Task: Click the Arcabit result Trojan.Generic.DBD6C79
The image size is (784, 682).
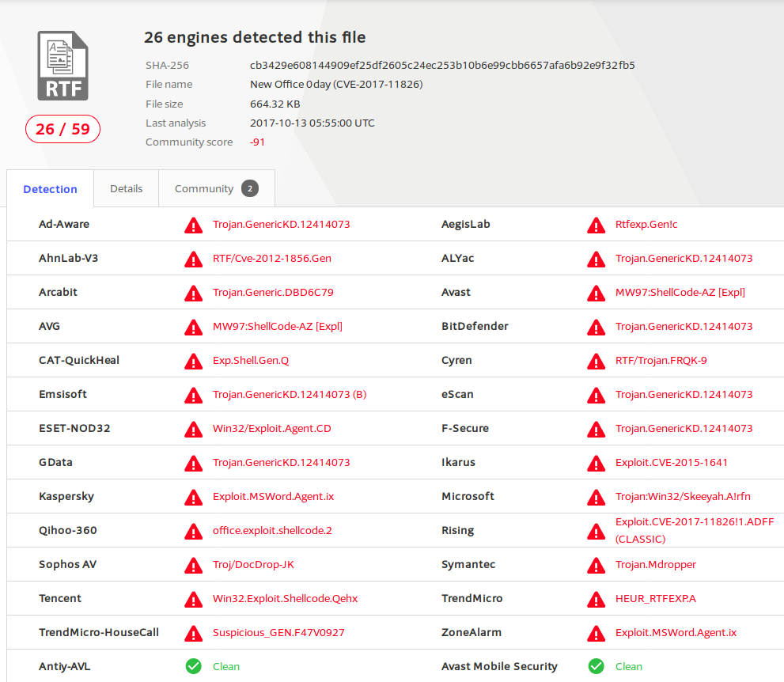Action: point(273,292)
